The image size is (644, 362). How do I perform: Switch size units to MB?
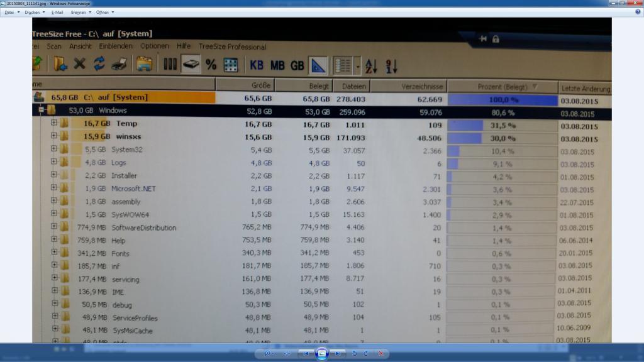coord(277,65)
